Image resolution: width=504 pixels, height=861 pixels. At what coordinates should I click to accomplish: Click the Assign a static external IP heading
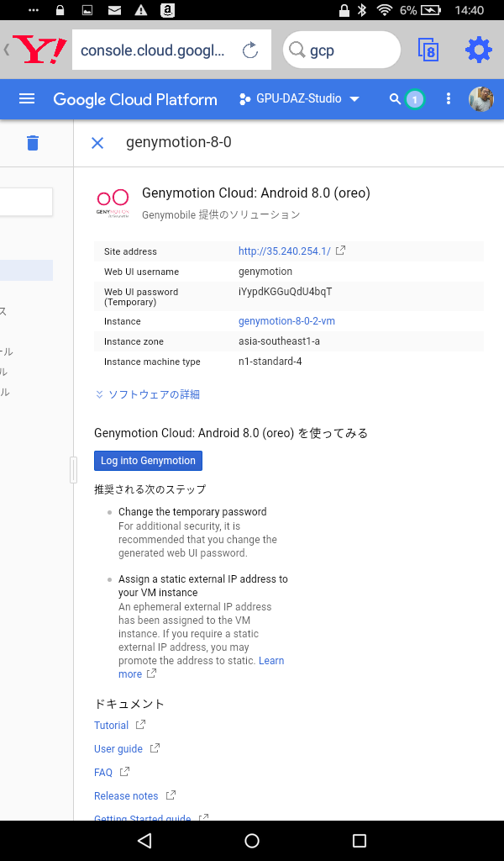click(203, 585)
